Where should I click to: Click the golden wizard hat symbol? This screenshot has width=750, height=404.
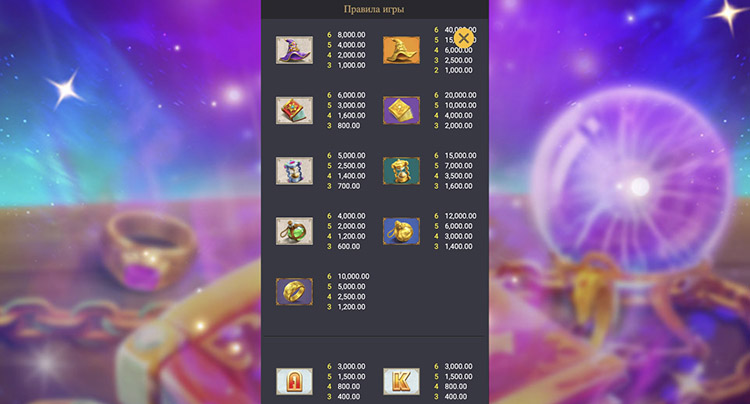click(x=401, y=50)
